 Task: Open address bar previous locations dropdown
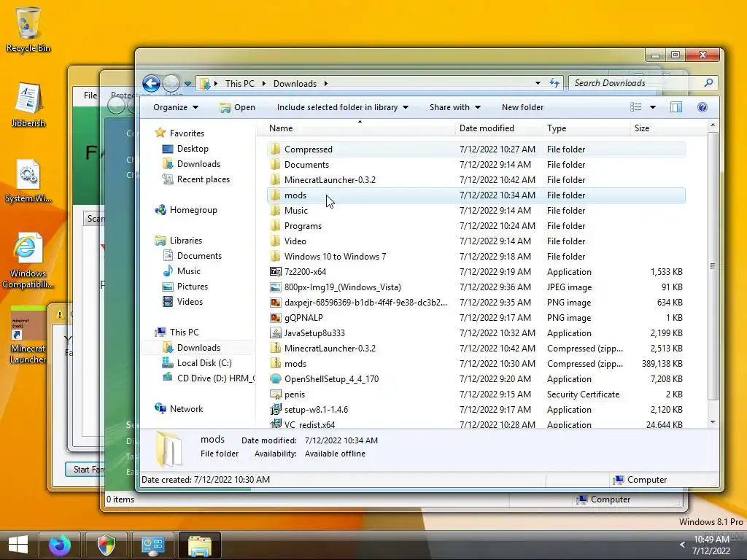pos(538,83)
